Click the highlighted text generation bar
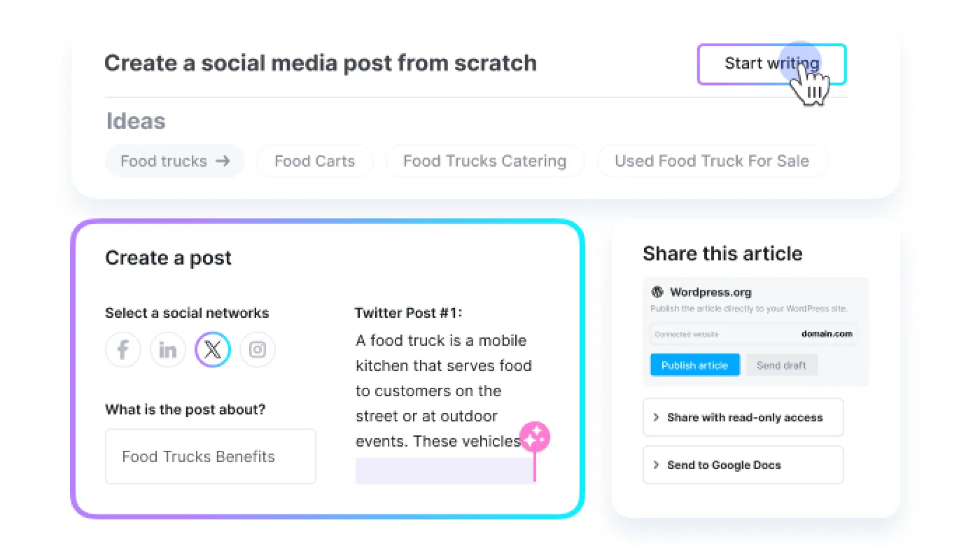Image resolution: width=959 pixels, height=560 pixels. coord(444,470)
